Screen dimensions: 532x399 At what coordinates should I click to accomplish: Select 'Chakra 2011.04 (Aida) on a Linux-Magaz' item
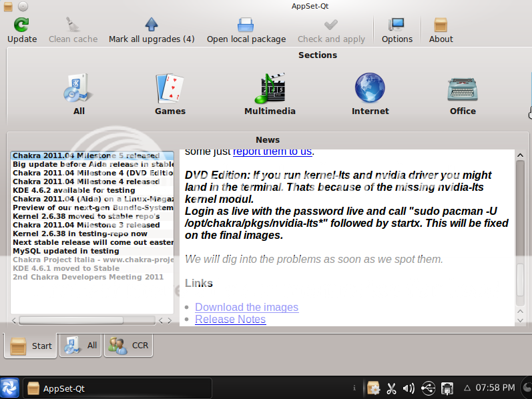pos(92,199)
